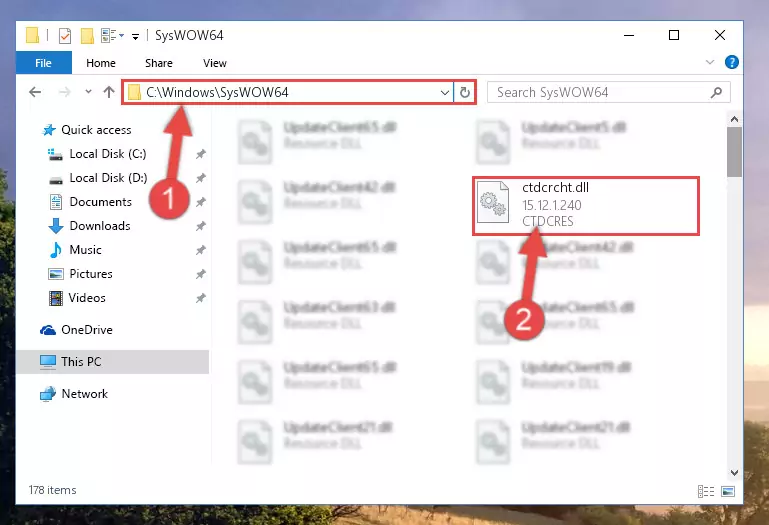Screen dimensions: 769x525
Task: Open the address bar history dropdown
Action: click(x=445, y=92)
